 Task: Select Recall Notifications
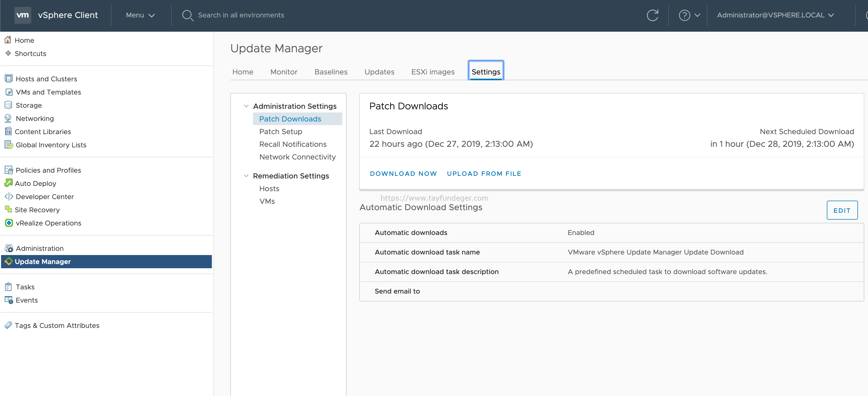(292, 144)
